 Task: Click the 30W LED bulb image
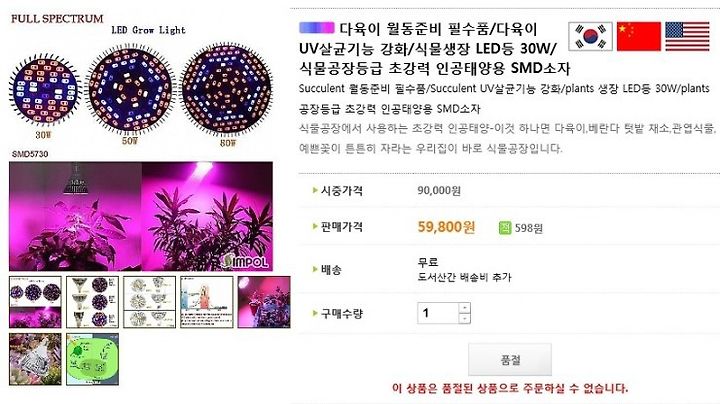(x=45, y=90)
